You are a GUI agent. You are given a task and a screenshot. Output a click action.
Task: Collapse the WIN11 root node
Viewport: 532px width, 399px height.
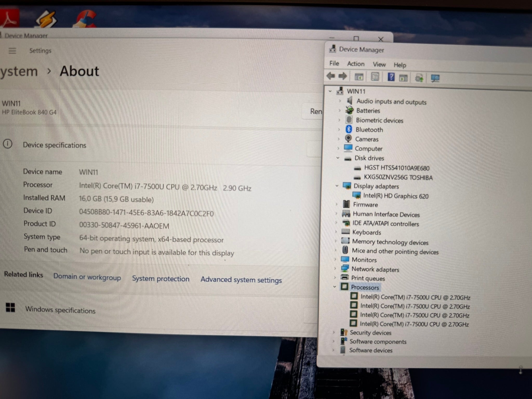pos(330,91)
